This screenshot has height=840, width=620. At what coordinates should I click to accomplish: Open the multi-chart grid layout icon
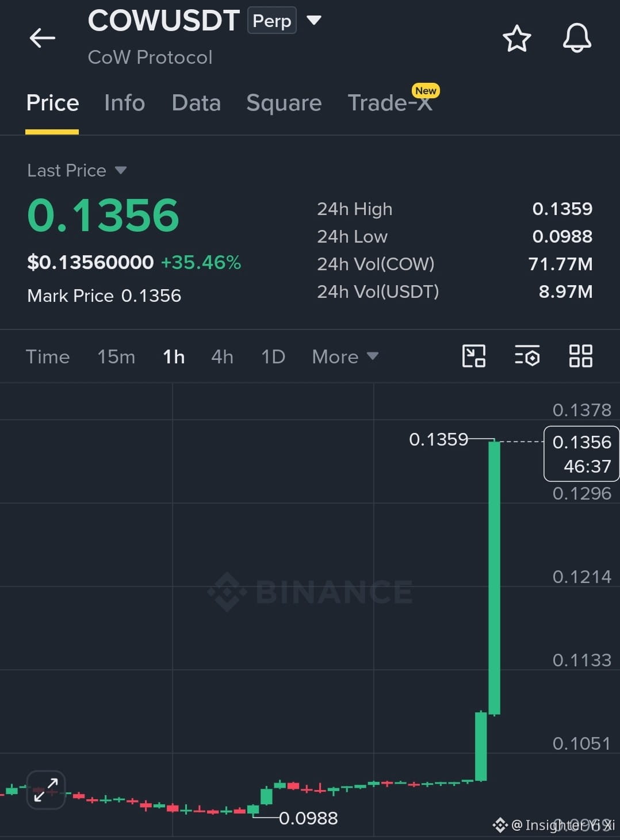click(580, 356)
